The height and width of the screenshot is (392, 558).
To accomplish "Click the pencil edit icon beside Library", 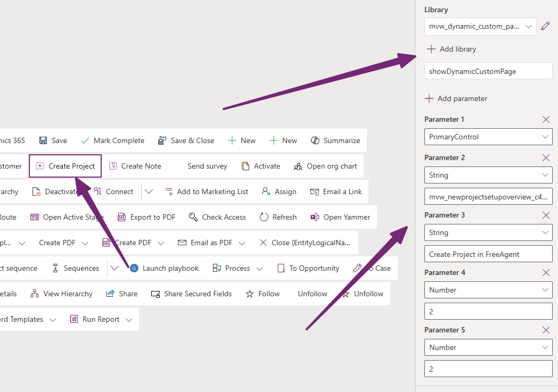I will [545, 26].
